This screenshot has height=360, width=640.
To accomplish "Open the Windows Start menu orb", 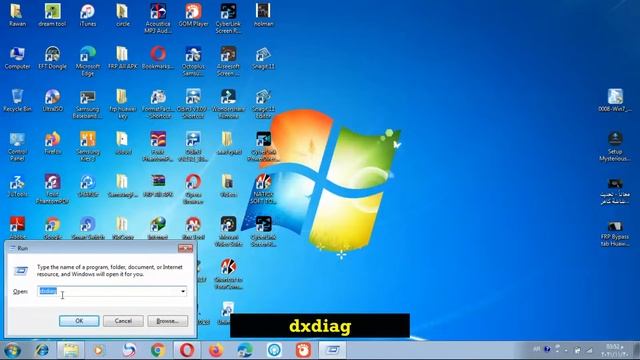I will coord(12,350).
